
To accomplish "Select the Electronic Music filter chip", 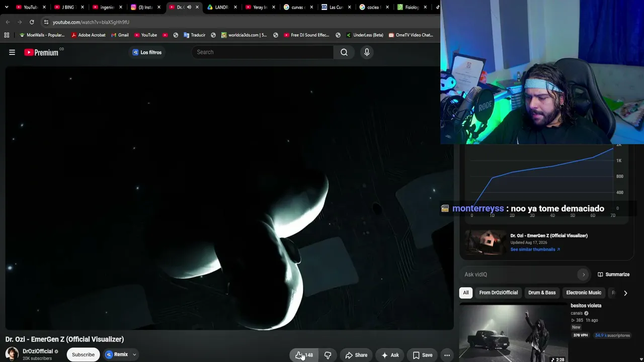I will click(x=584, y=293).
